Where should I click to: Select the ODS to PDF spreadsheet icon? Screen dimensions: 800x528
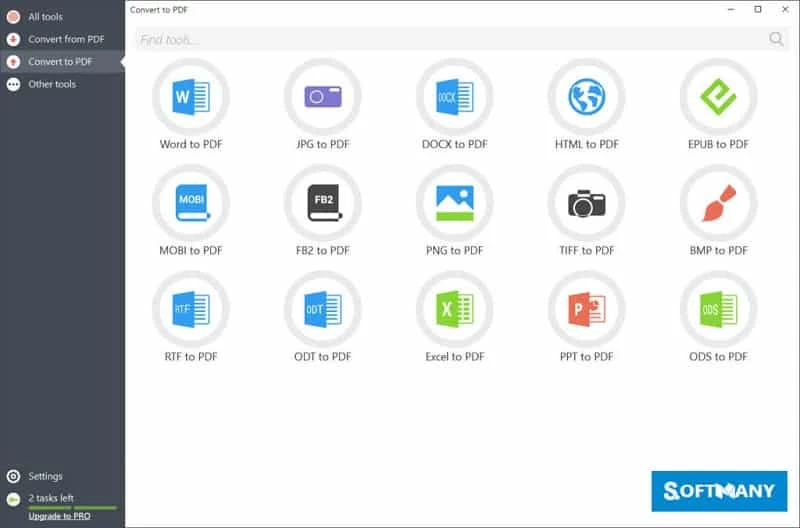[x=718, y=309]
